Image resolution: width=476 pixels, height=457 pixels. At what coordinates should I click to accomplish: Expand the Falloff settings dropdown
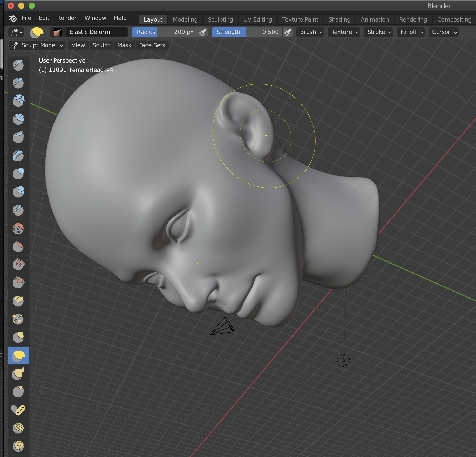point(411,32)
